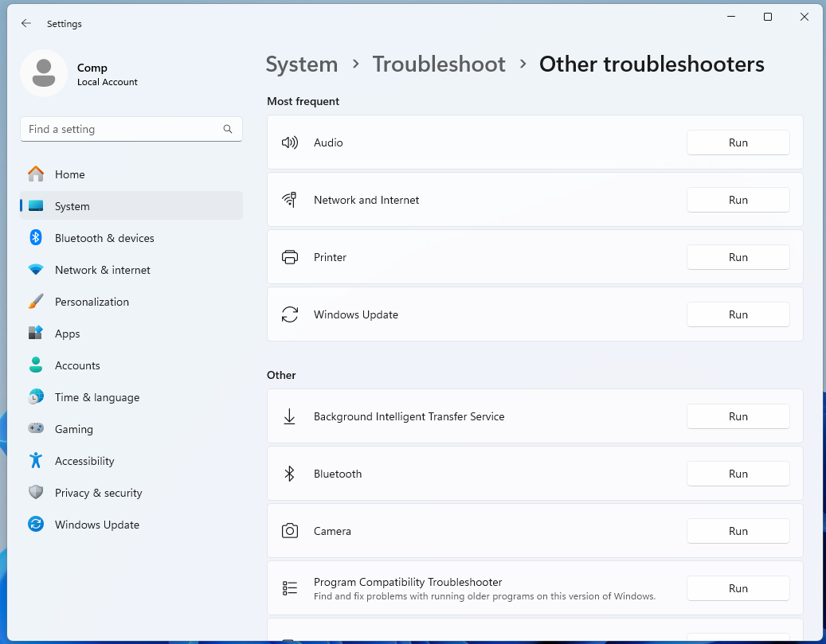Screen dimensions: 826x644
Task: Run the Network and Internet troubleshooter
Action: tap(738, 200)
